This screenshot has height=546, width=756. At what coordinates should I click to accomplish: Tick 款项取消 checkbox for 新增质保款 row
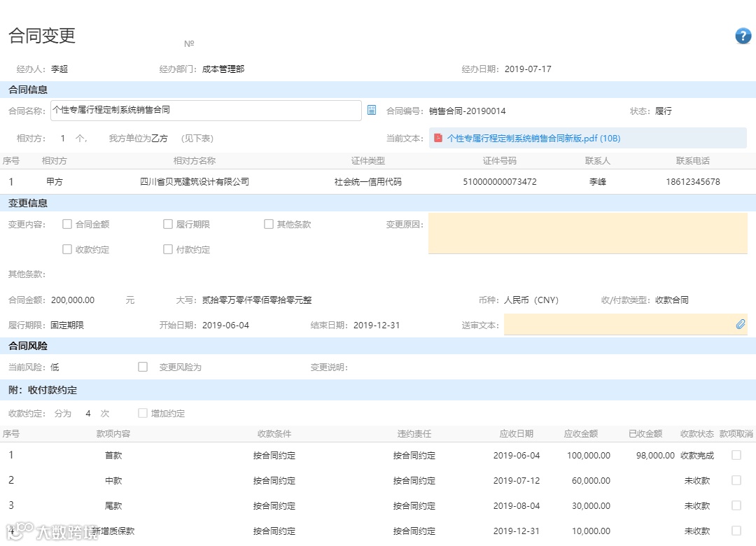tap(736, 531)
